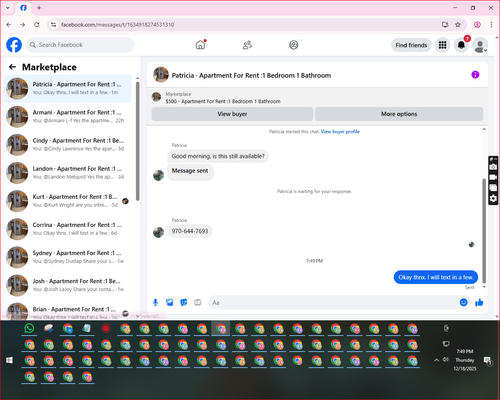Open Sydney's conversation in the list
This screenshot has width=500, height=400.
pyautogui.click(x=68, y=257)
